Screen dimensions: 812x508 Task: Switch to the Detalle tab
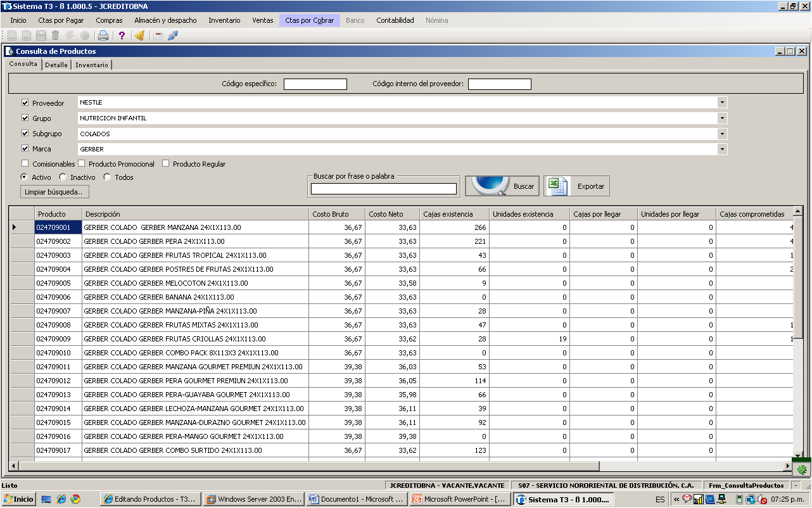coord(56,65)
